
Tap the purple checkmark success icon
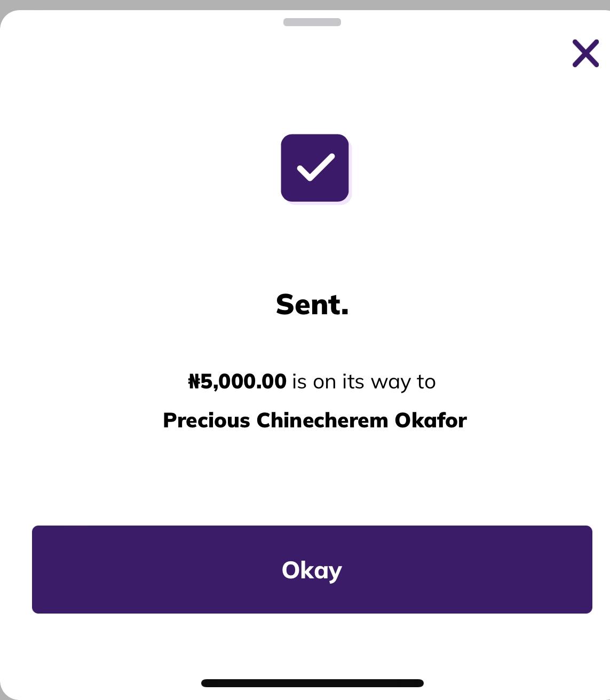click(315, 168)
